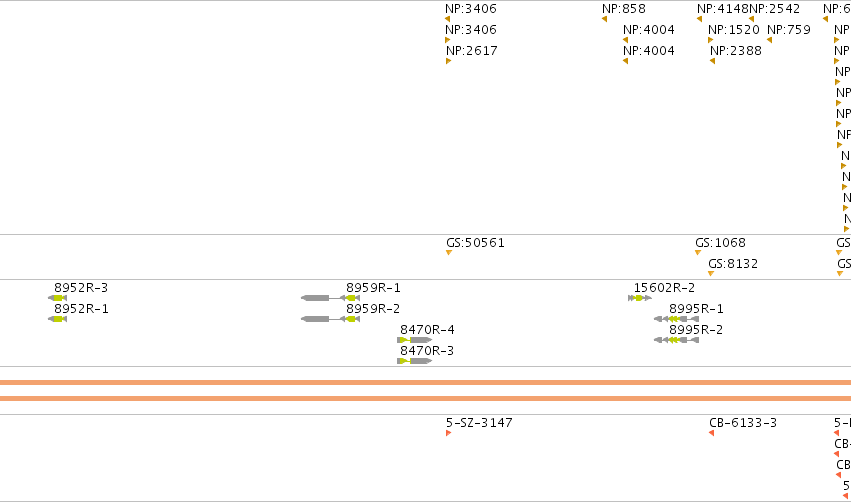Click the NP:2388 label

click(736, 50)
